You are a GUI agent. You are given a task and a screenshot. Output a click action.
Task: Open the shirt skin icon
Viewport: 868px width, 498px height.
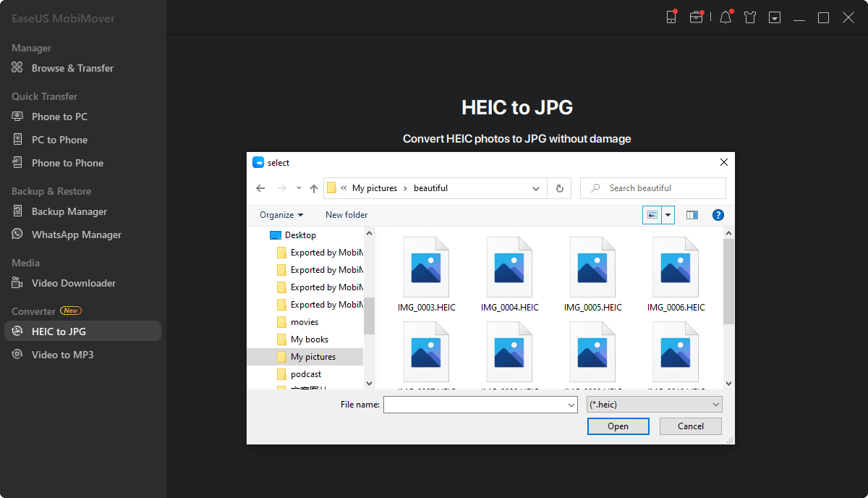point(750,17)
